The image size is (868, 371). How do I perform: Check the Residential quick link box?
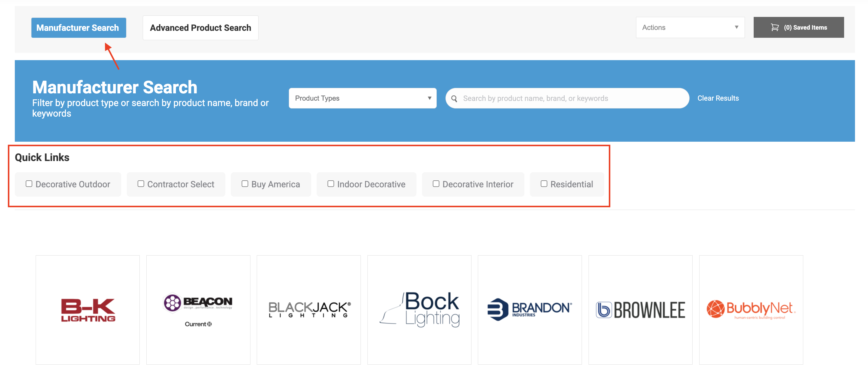click(x=544, y=184)
